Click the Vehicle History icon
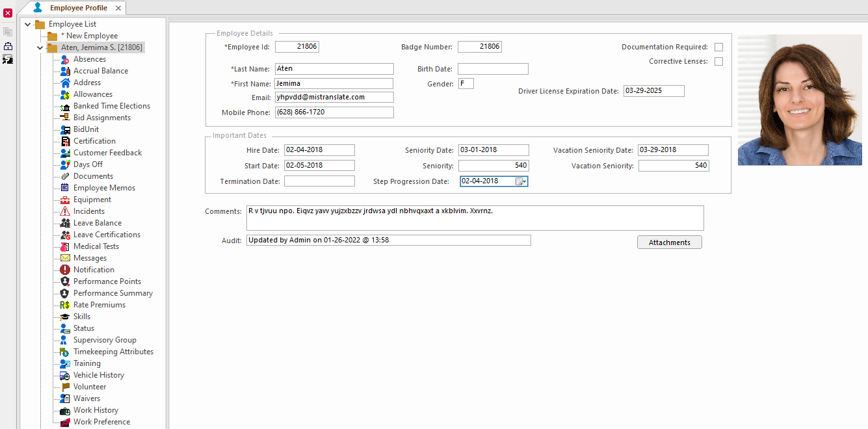 tap(65, 375)
